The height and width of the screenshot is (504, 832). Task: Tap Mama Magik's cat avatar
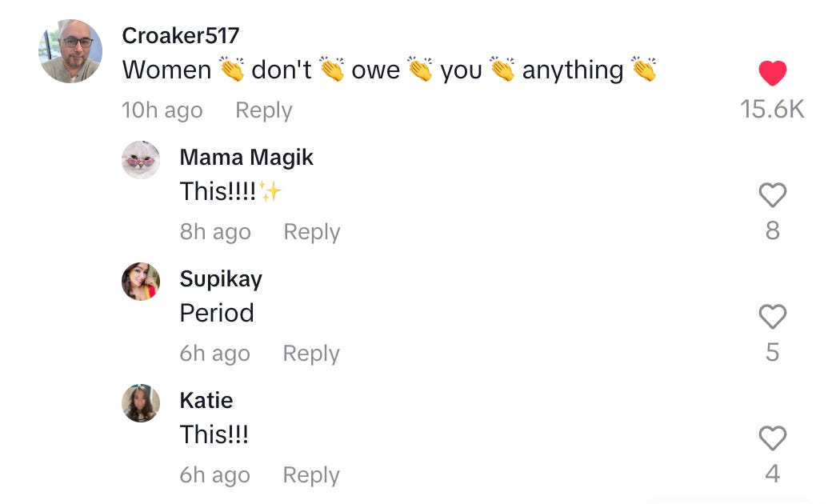pyautogui.click(x=141, y=160)
